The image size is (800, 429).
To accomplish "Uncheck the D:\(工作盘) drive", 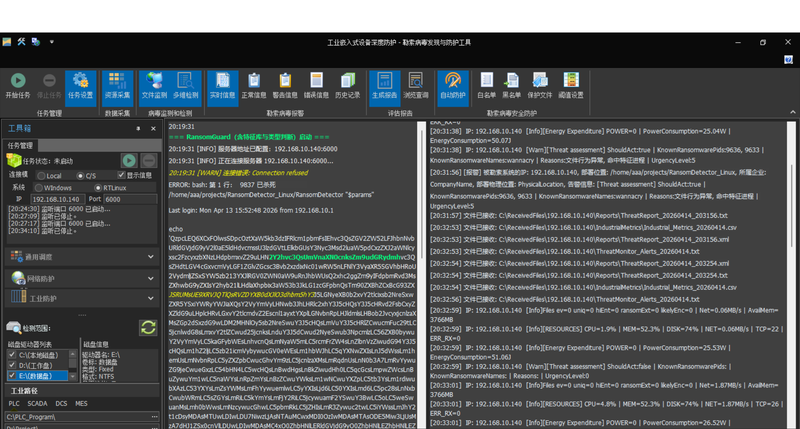I will click(x=12, y=365).
